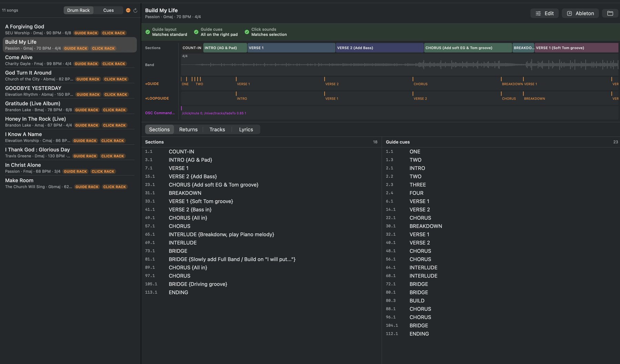Screen dimensions: 620x364
Task: Click GUIDE RACK badge for Make Room
Action: coord(87,187)
